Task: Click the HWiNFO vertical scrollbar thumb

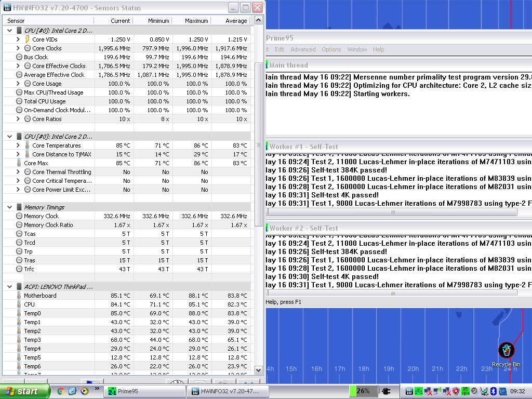Action: [x=259, y=144]
